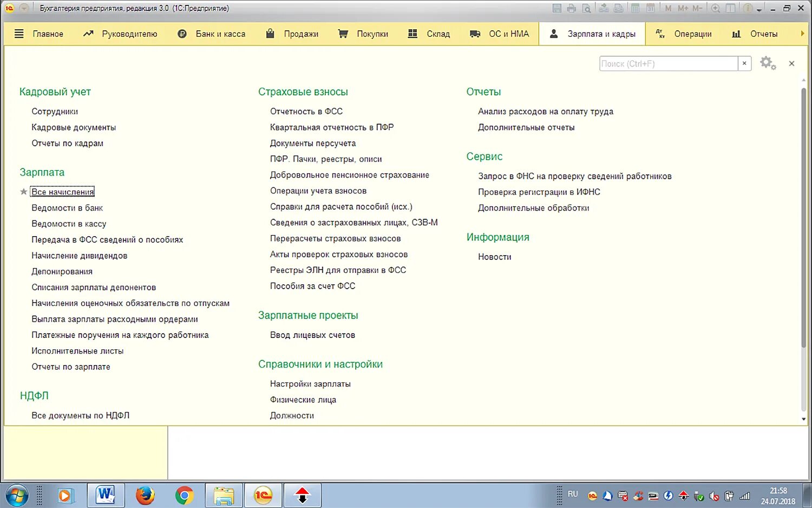This screenshot has height=508, width=812.
Task: Click scrollbar down arrow in menu panel
Action: pos(803,419)
